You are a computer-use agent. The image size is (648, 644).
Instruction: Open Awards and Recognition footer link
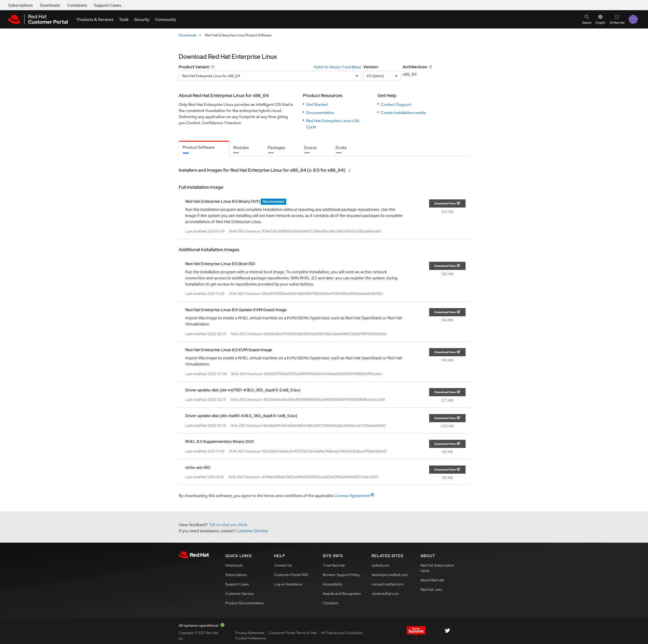tap(341, 593)
